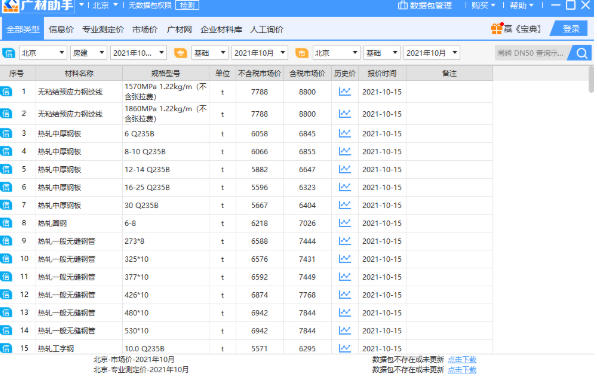Click 点击下载 link on the 市场价 status line
This screenshot has height=387, width=597.
tap(462, 359)
